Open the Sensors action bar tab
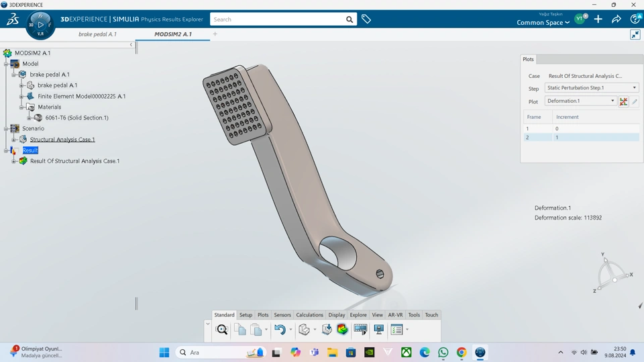This screenshot has height=362, width=644. [282, 315]
